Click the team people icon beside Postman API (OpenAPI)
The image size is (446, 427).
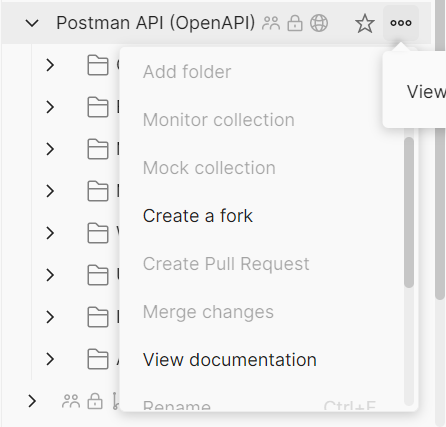pyautogui.click(x=271, y=23)
